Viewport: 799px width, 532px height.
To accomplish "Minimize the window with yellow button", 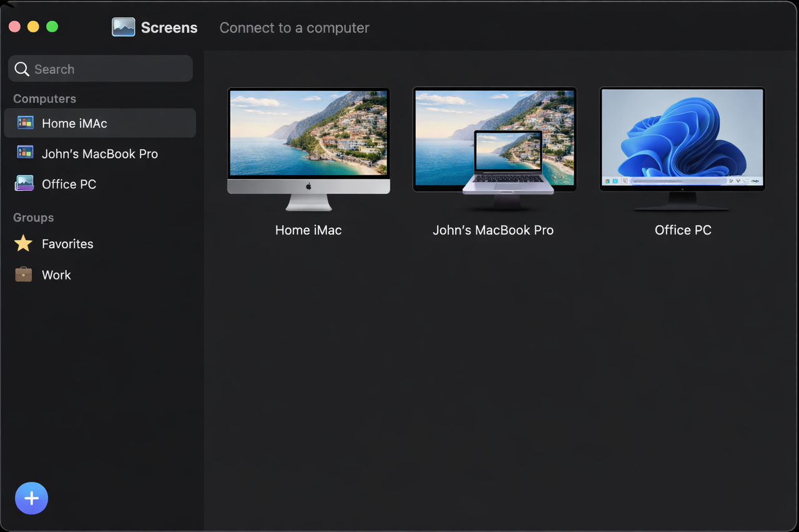I will [x=33, y=27].
